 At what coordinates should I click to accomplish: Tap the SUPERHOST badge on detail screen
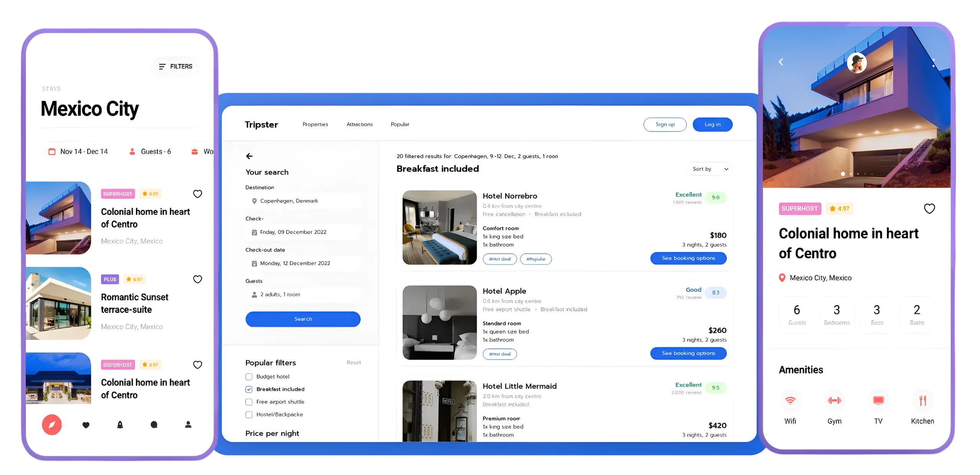tap(799, 209)
